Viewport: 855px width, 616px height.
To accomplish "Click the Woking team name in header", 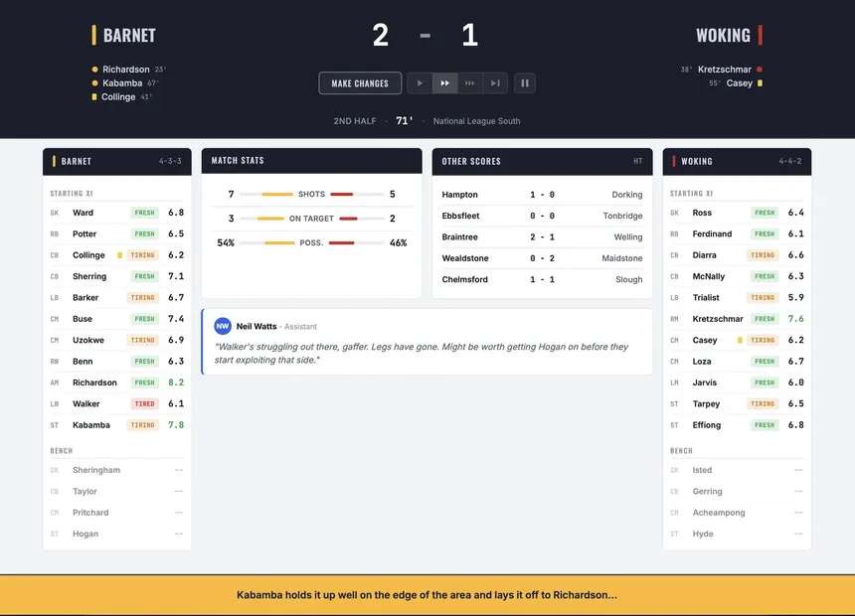I will pyautogui.click(x=723, y=36).
